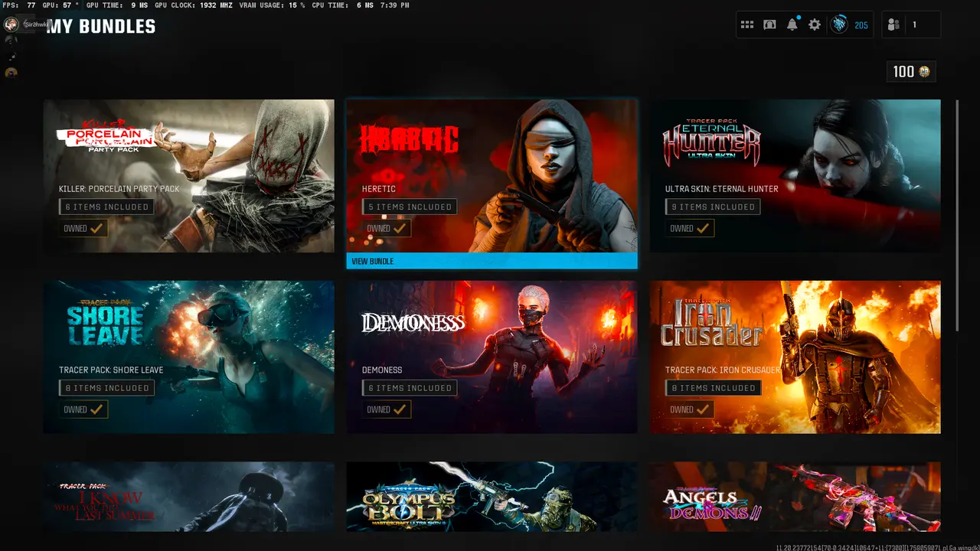Click the Owned badge on Porcelain Party Pack
This screenshot has width=980, height=551.
click(83, 228)
